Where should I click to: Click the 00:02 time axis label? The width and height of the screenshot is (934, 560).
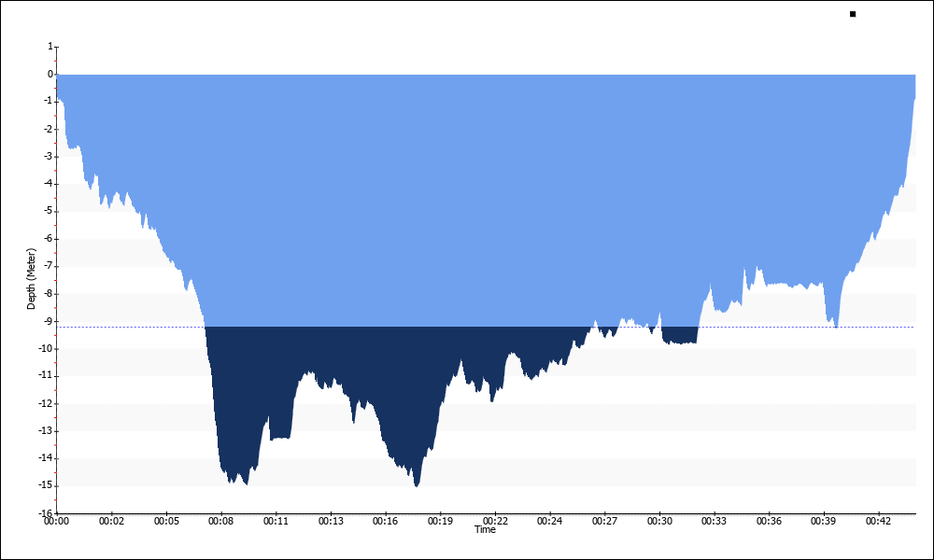(x=111, y=522)
